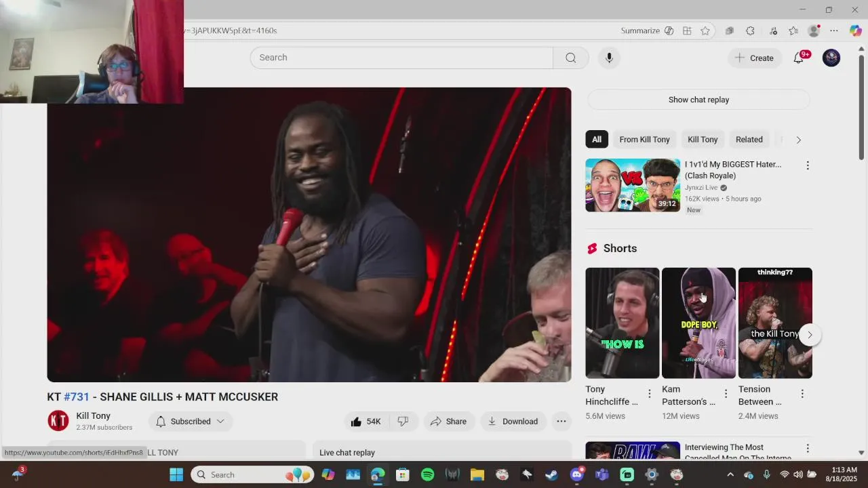Open options menu for Kam Patterson's short
Viewport: 868px width, 488px height.
pyautogui.click(x=726, y=394)
